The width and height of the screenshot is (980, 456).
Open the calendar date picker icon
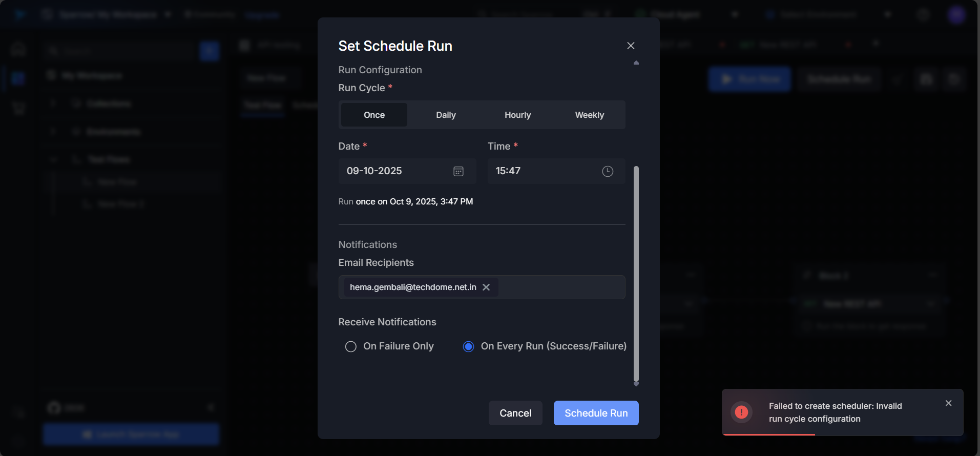458,171
